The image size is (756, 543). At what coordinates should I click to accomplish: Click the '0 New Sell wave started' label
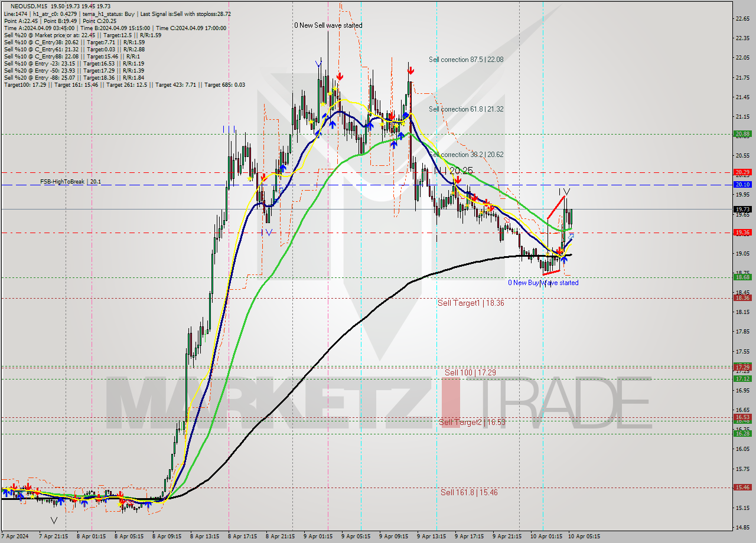coord(328,25)
